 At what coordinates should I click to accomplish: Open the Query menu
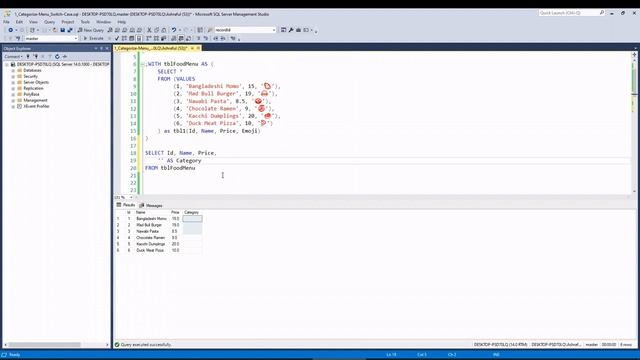tap(49, 22)
